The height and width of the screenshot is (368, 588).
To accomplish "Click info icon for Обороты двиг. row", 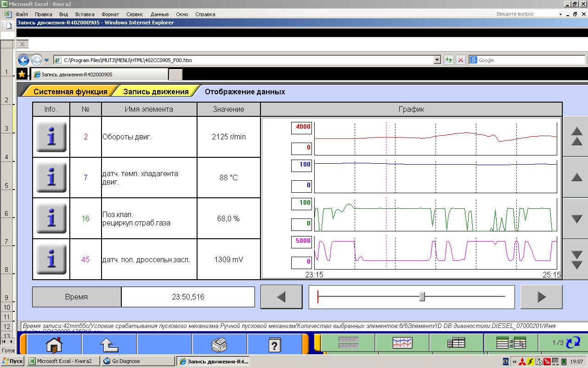I will [51, 137].
